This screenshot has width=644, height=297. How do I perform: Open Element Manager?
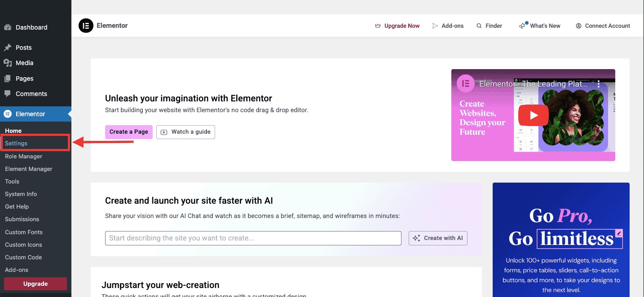click(x=29, y=169)
